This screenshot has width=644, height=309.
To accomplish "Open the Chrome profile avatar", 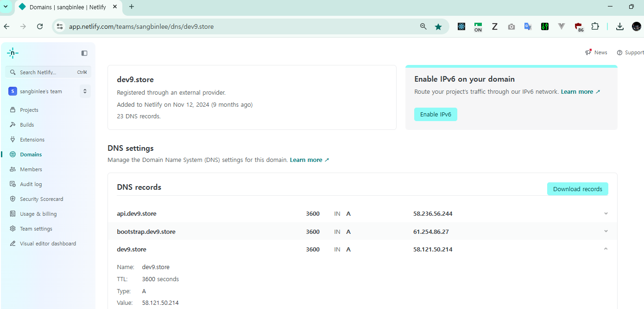I will tap(637, 27).
